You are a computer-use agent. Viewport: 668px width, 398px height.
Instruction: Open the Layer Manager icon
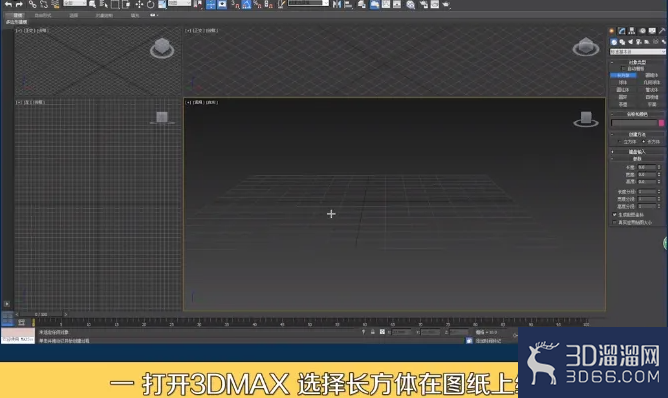362,4
